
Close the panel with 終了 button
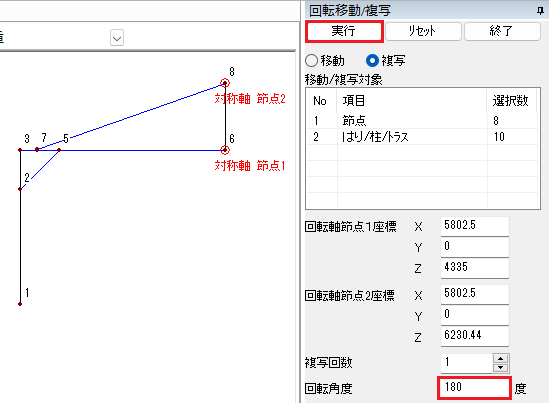click(x=502, y=31)
